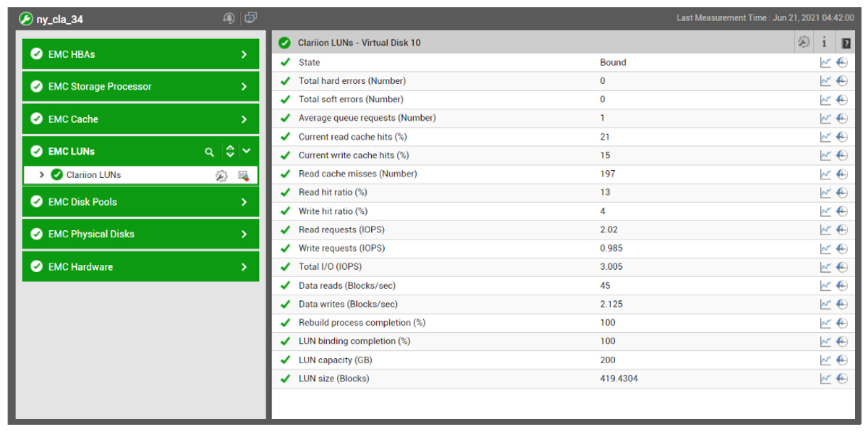Click the clock history icon for Write requests (IOPS)
868x432 pixels.
click(841, 248)
